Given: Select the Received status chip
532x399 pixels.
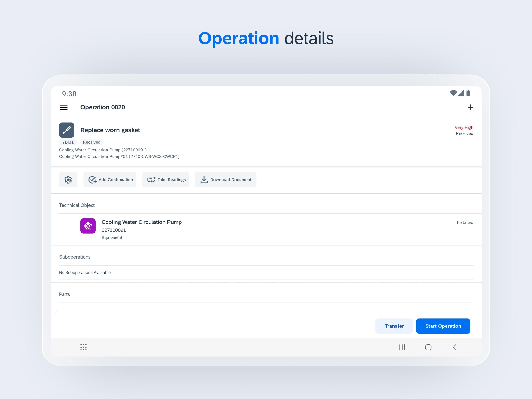Looking at the screenshot, I should click(91, 142).
